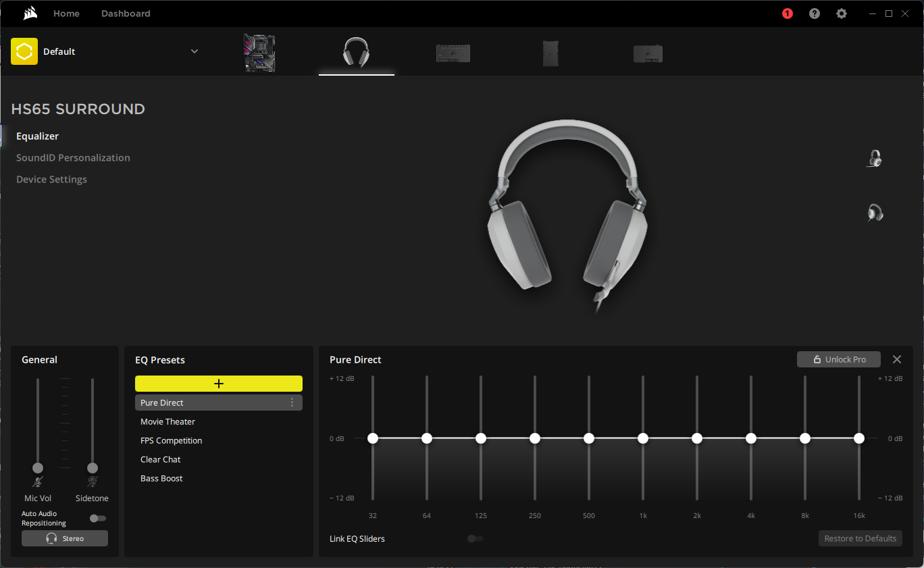Add new EQ preset with plus button
Screen dimensions: 924x568
219,384
